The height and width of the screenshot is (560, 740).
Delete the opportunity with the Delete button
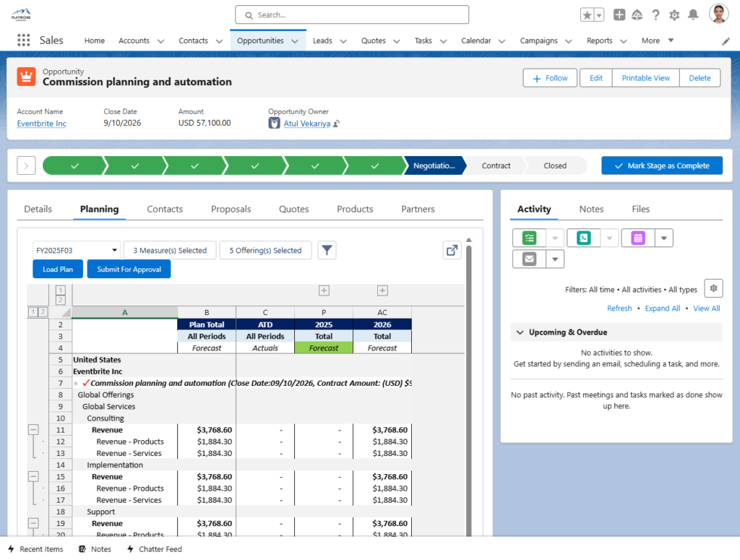point(700,78)
